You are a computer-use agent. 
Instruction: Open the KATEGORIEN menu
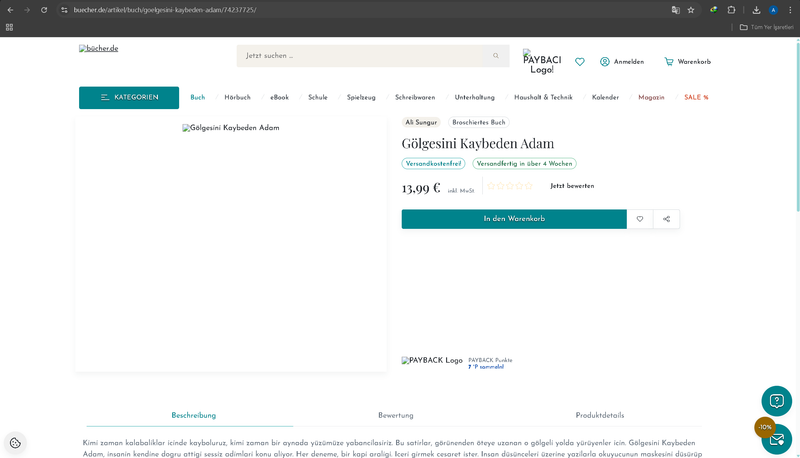click(129, 97)
